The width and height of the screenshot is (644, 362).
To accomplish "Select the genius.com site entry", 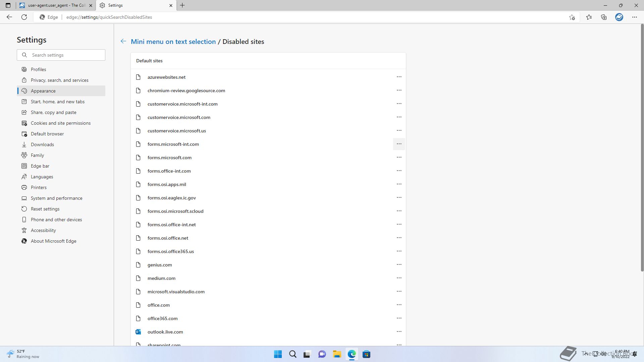I will pyautogui.click(x=268, y=265).
